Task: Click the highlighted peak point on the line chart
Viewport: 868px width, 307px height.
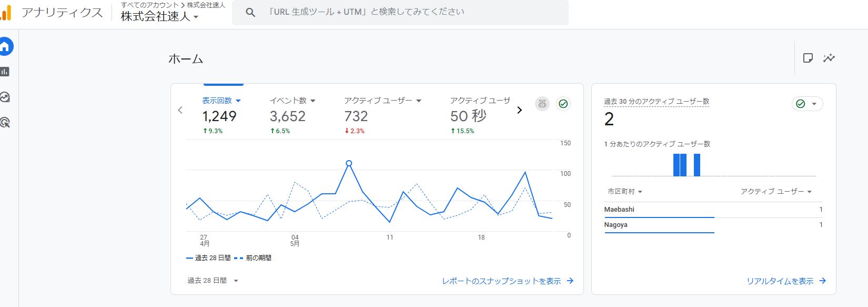Action: tap(349, 163)
